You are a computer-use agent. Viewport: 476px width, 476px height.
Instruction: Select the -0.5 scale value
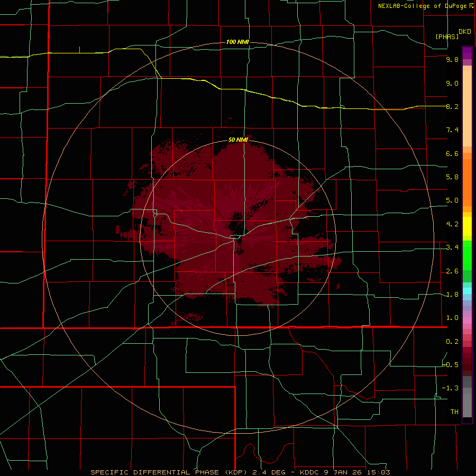point(451,364)
